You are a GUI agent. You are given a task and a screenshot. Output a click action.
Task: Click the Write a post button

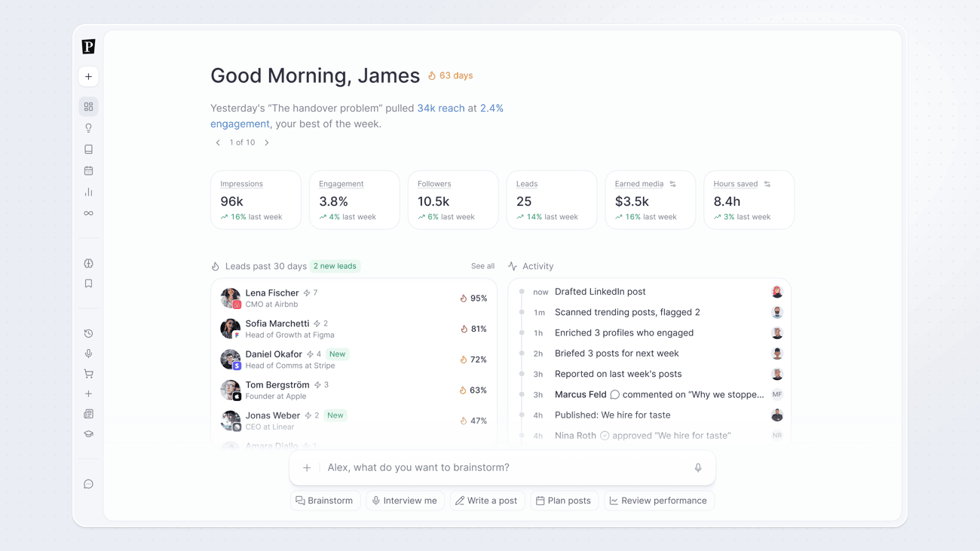[x=486, y=500]
